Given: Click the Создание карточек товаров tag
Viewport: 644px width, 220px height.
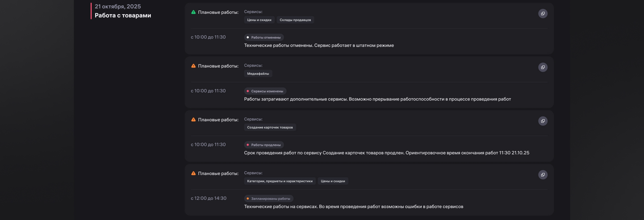Looking at the screenshot, I should [270, 127].
